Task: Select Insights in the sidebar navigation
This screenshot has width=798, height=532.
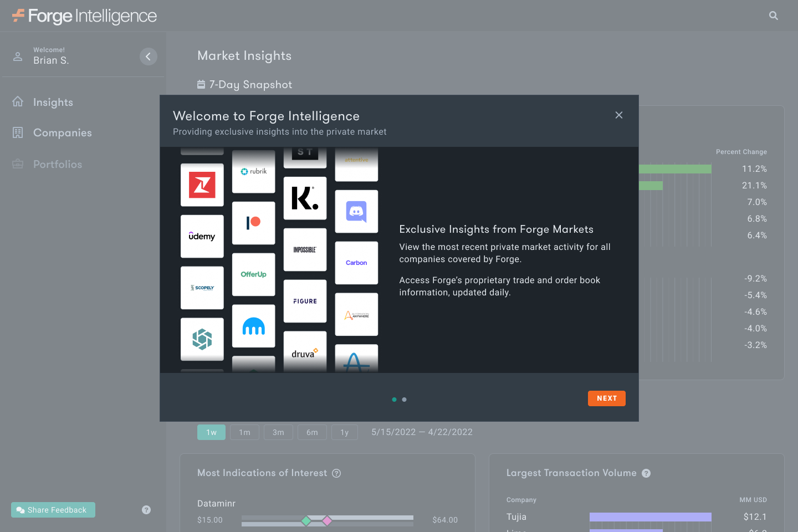Action: tap(53, 102)
